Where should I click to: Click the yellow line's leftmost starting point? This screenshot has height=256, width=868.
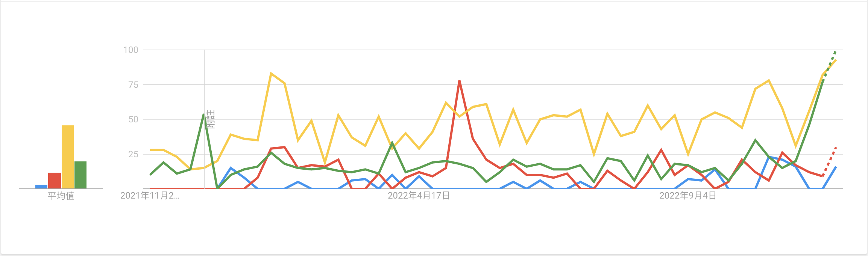point(150,150)
